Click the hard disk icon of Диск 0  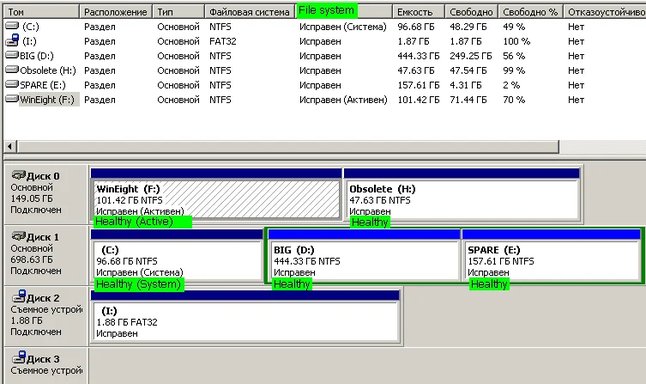[19, 175]
